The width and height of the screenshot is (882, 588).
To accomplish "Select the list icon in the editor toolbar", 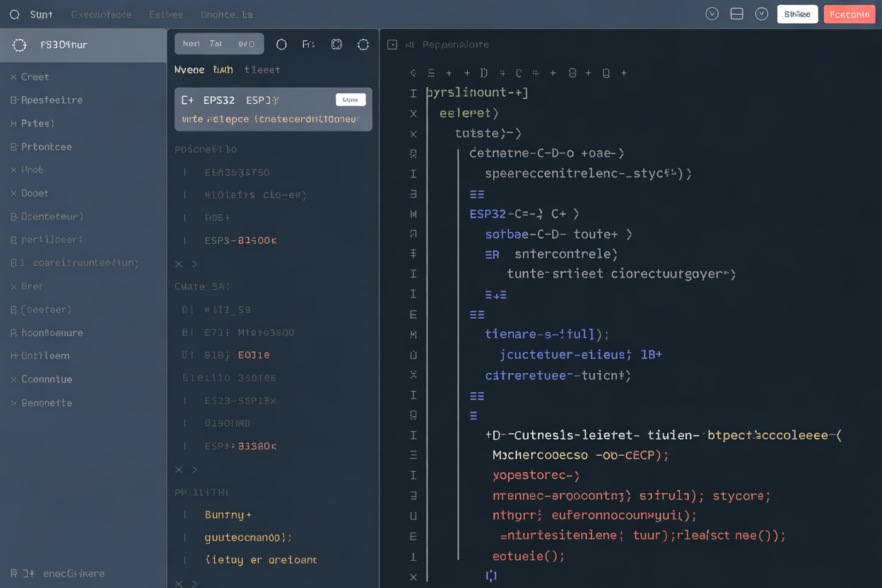I will coord(430,73).
